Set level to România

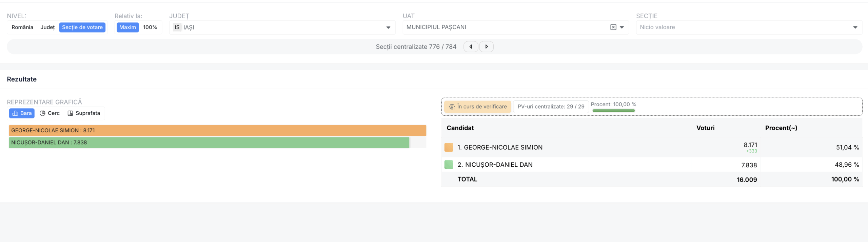click(x=22, y=27)
